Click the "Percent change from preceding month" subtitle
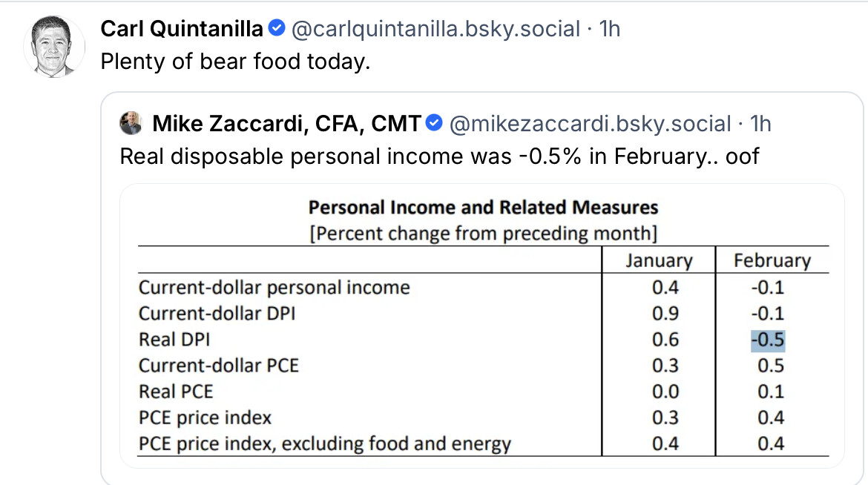The height and width of the screenshot is (485, 868). [483, 233]
